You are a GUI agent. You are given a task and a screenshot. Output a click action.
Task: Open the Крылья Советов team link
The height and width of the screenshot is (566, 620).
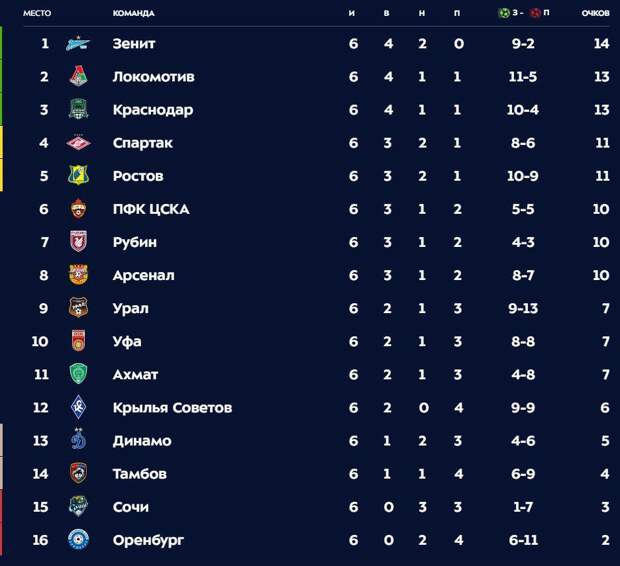(x=172, y=407)
